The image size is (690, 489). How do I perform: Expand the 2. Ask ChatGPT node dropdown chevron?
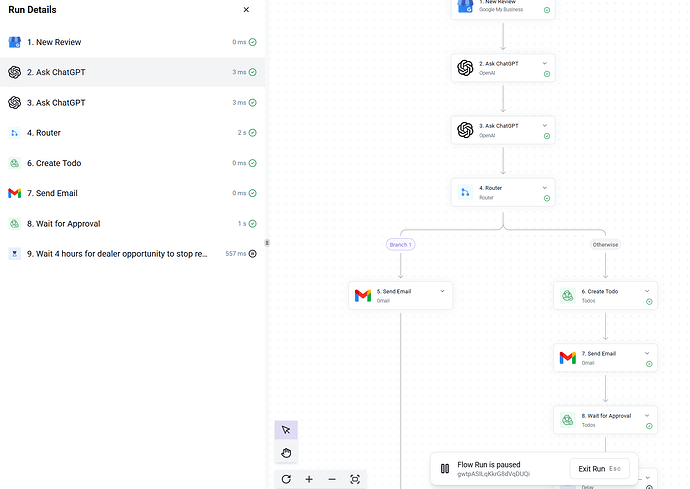[545, 63]
